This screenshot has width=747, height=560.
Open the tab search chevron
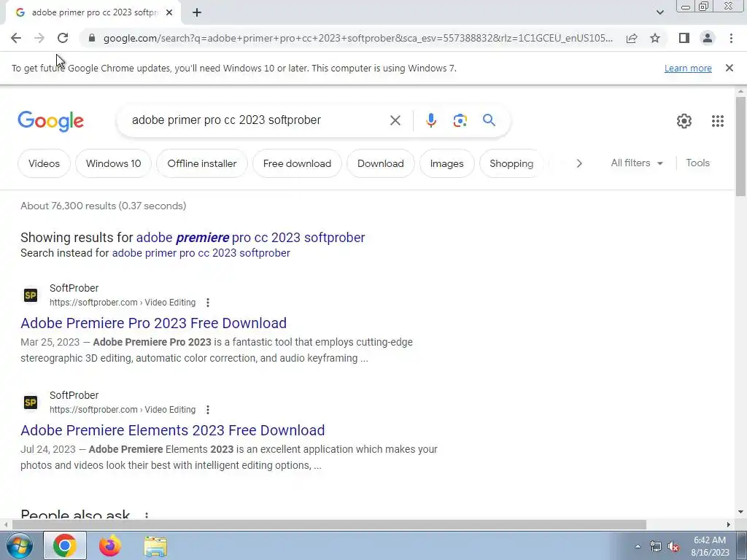[x=659, y=12]
